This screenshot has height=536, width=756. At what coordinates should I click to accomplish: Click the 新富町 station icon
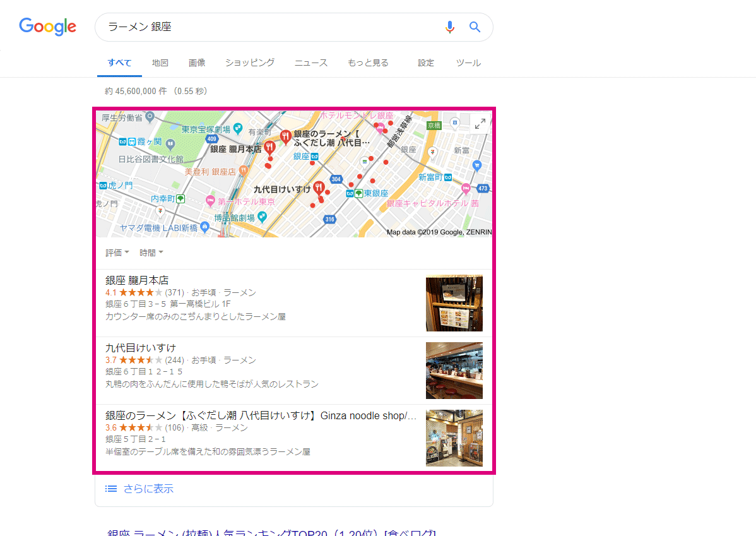449,177
